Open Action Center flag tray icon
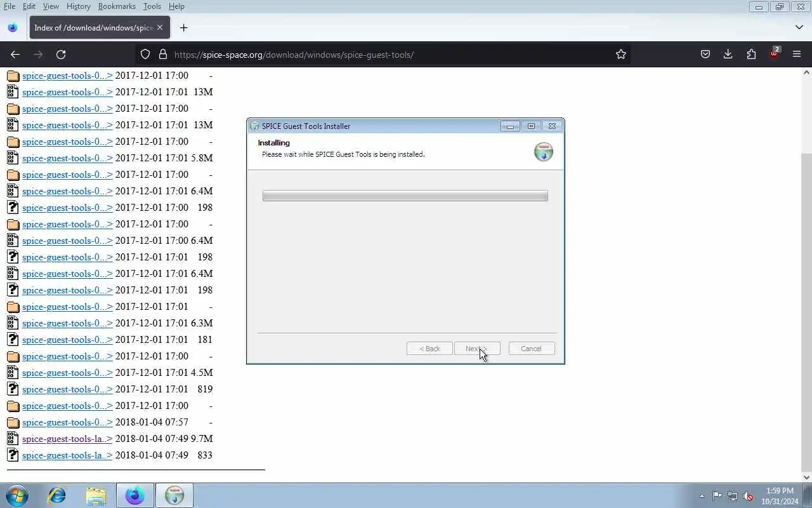The image size is (812, 508). [717, 496]
